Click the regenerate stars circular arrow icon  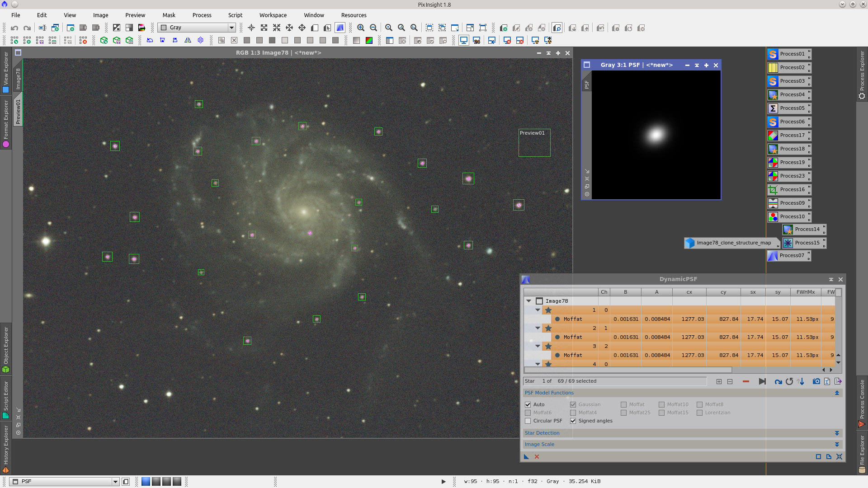[x=789, y=381]
